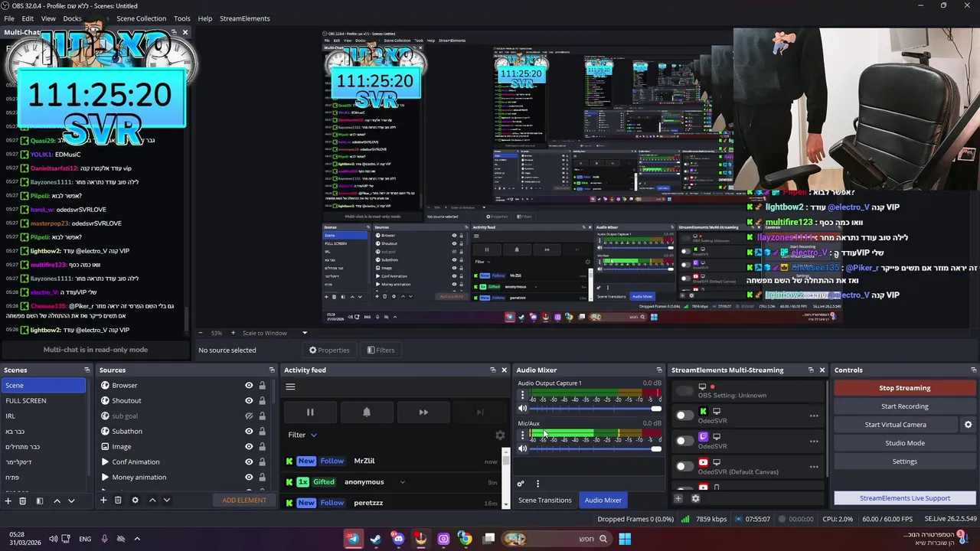Viewport: 980px width, 551px height.
Task: Open the StreamElements menu
Action: tap(245, 18)
